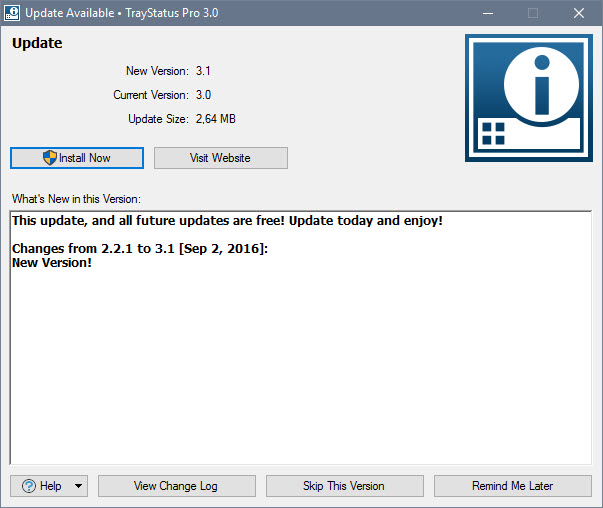Close the Update Available window

pos(578,13)
